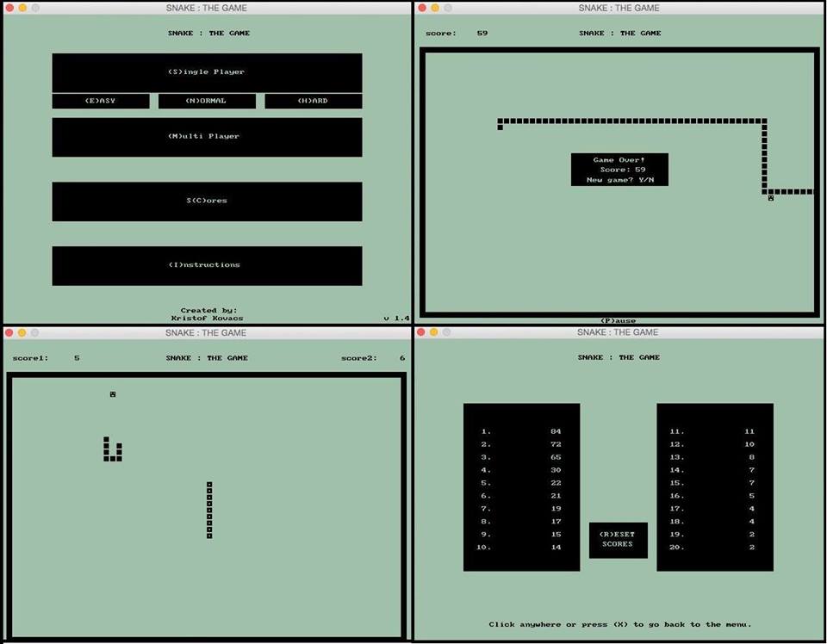Image resolution: width=827 pixels, height=644 pixels.
Task: Show the (I)nstructions page
Action: (x=207, y=265)
